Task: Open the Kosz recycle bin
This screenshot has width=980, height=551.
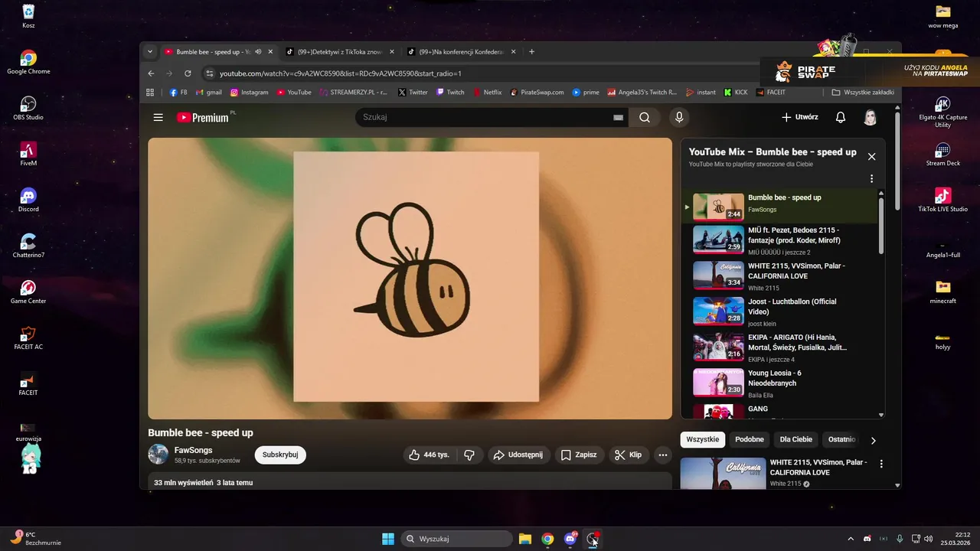Action: (28, 16)
